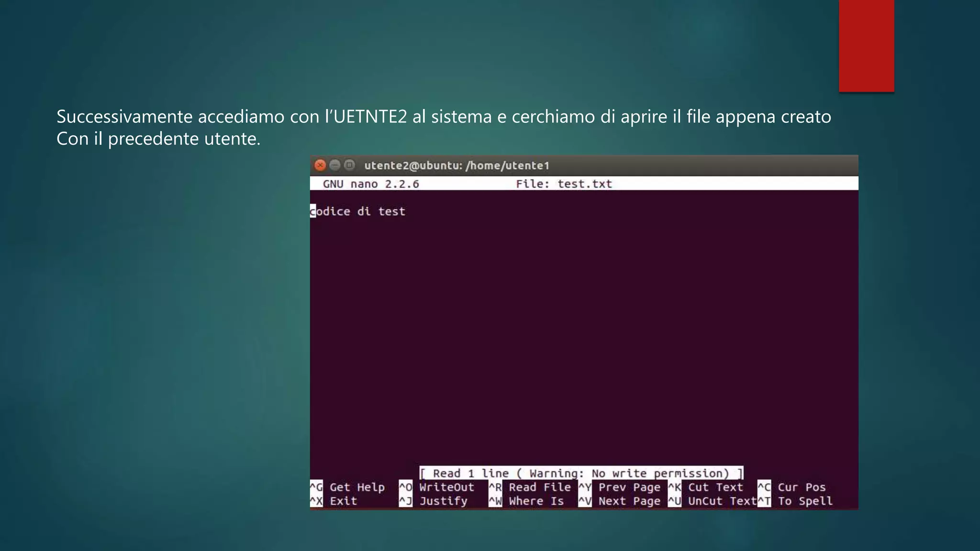The image size is (980, 551).
Task: Click the terminal title utente2@ubuntu: /home/utente1
Action: [x=457, y=165]
